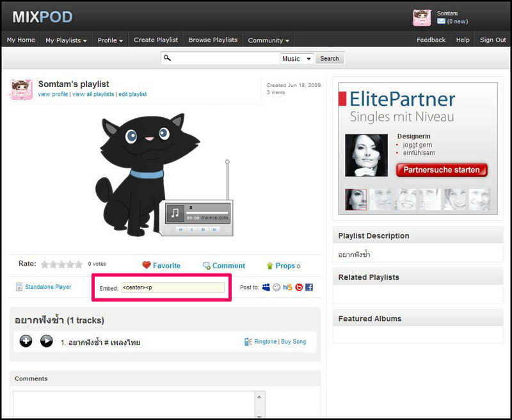Share via the smiley face post icon

tap(276, 287)
